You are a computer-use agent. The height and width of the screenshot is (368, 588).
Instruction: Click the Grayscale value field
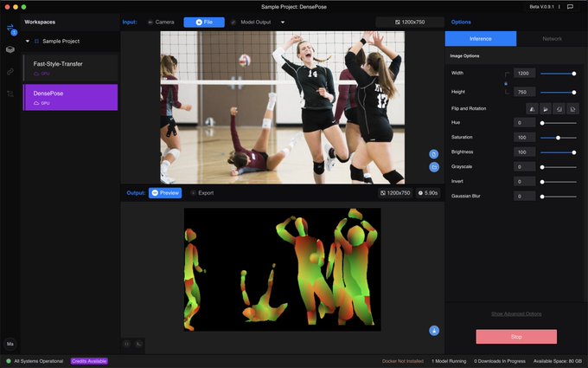(524, 167)
